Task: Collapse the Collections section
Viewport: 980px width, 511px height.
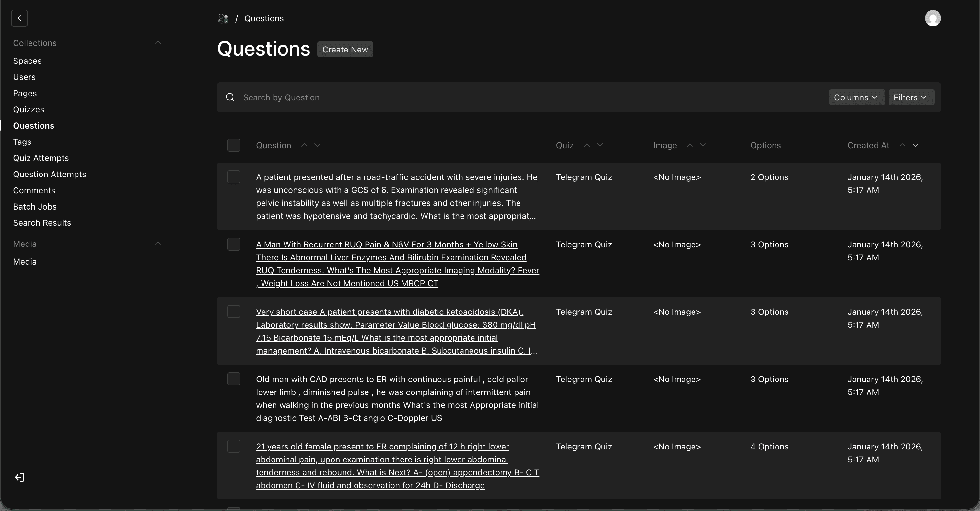Action: [158, 43]
